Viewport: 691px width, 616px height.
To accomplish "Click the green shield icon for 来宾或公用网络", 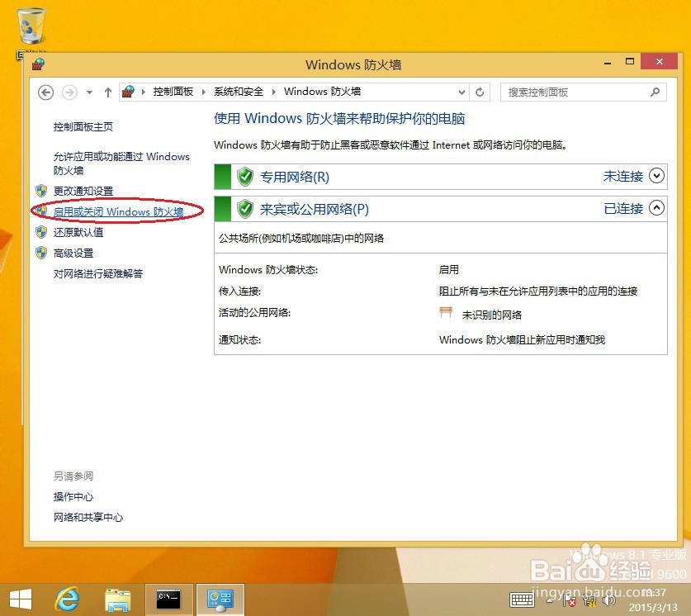I will 245,209.
